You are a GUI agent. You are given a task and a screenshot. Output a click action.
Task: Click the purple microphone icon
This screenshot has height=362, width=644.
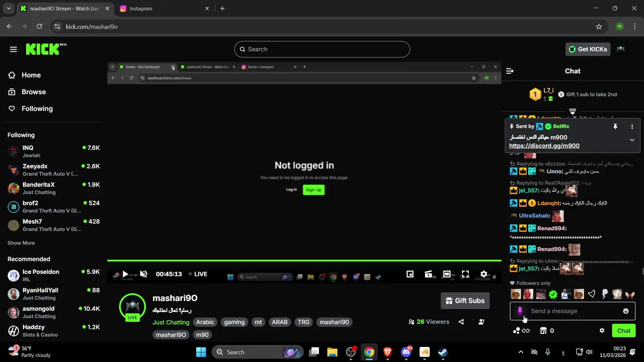(520, 311)
